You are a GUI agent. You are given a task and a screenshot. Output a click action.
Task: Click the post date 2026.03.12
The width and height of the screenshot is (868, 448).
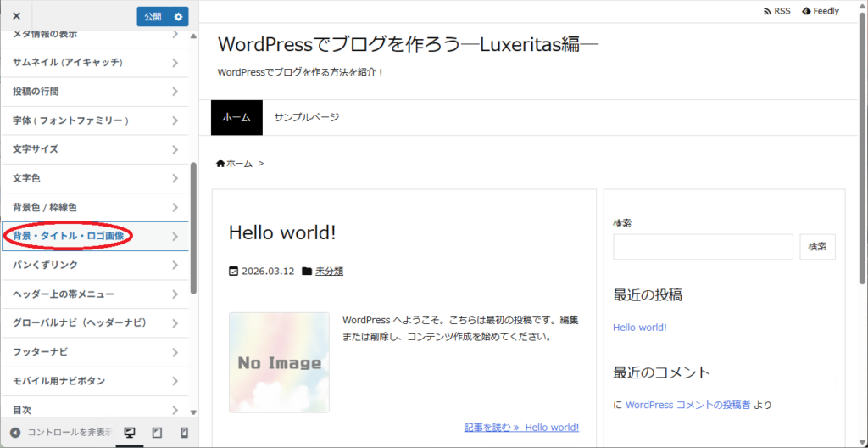[268, 272]
